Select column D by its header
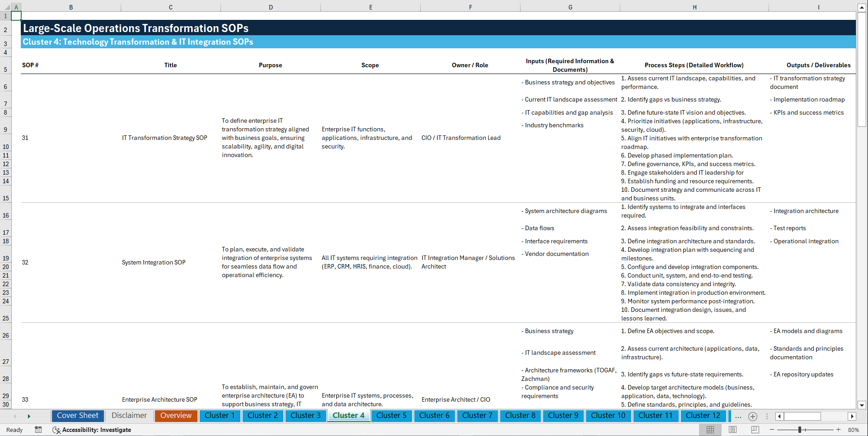This screenshot has width=868, height=436. point(271,7)
